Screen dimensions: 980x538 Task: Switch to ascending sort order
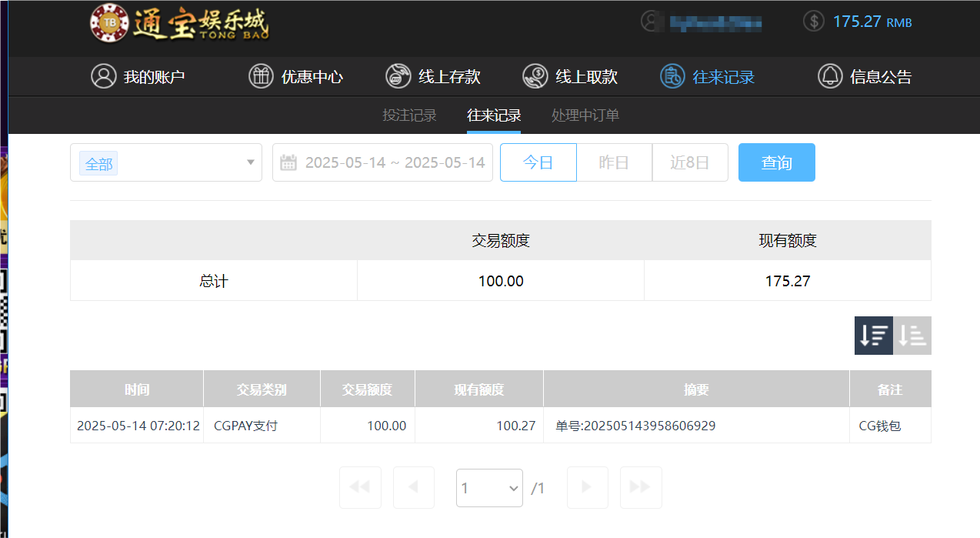click(x=912, y=335)
